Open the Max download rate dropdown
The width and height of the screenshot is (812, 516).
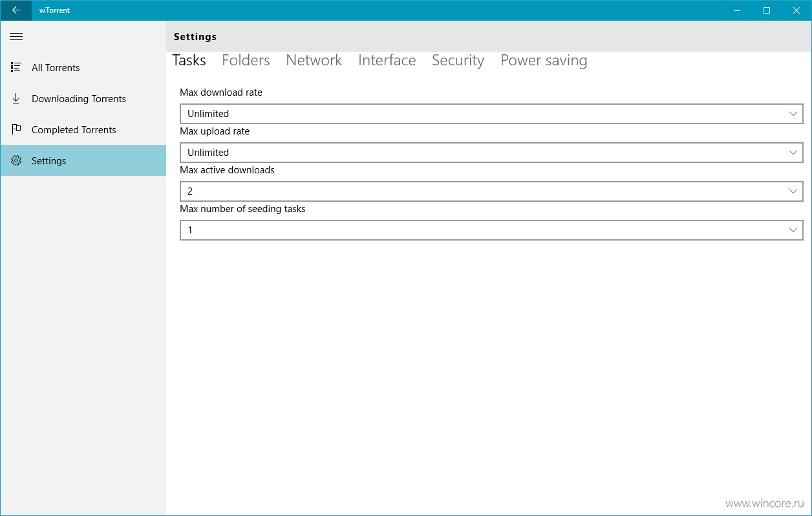click(491, 114)
